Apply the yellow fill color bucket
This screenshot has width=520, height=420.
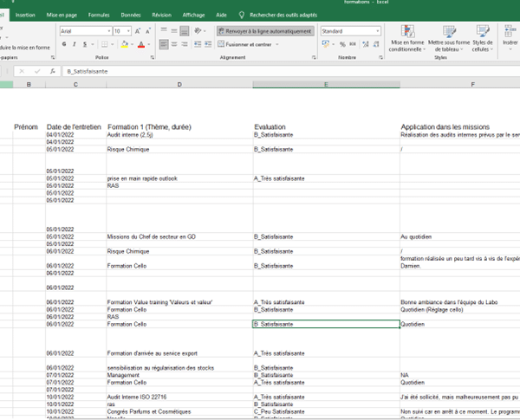point(124,44)
